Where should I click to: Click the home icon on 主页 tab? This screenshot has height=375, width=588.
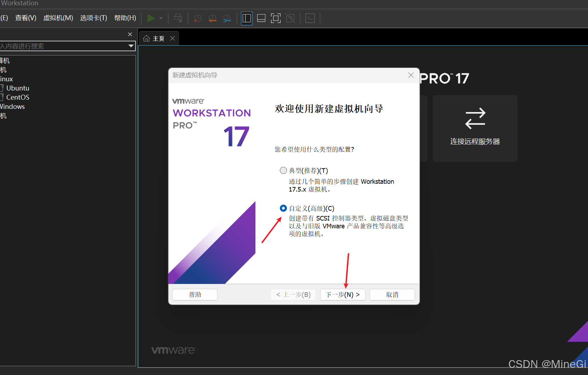(146, 38)
